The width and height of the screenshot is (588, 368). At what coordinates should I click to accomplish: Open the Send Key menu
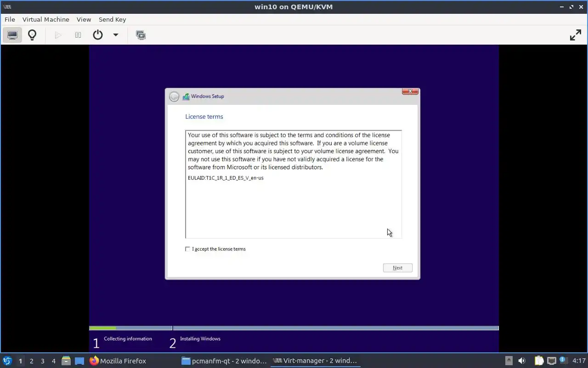112,19
